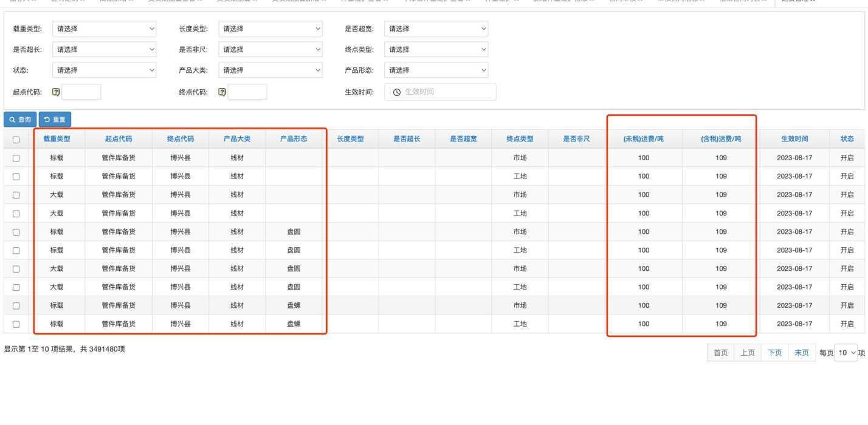Screen dimensions: 868x425
Task: Sort by the 长度类型 column header
Action: click(351, 139)
